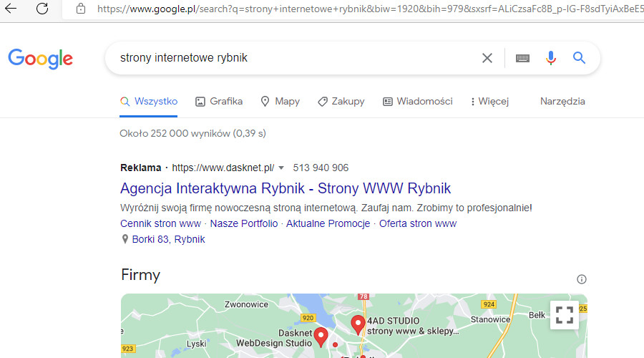Open the Nasze Portfolio sitelink
Screen dimensions: 644x358
tap(244, 223)
